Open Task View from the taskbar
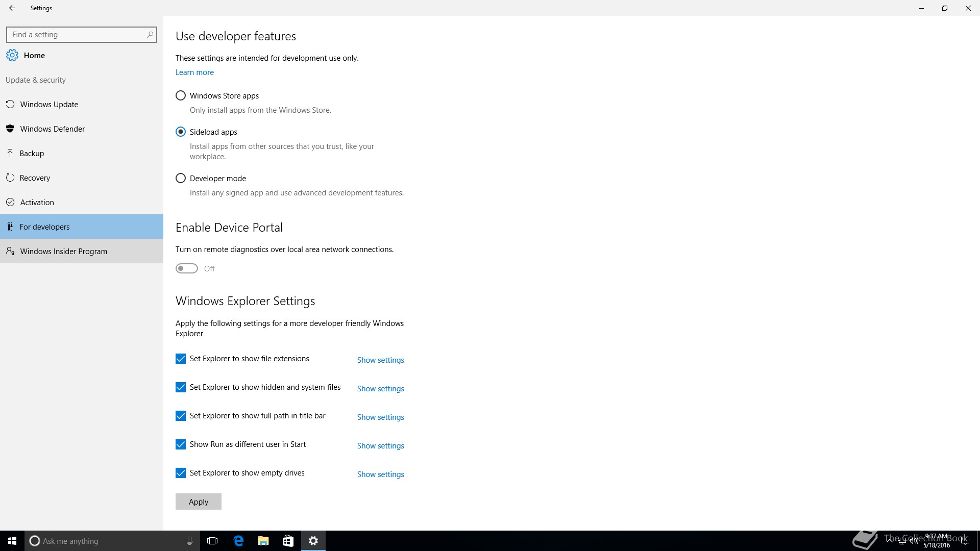Screen dimensions: 980x551 (x=212, y=541)
